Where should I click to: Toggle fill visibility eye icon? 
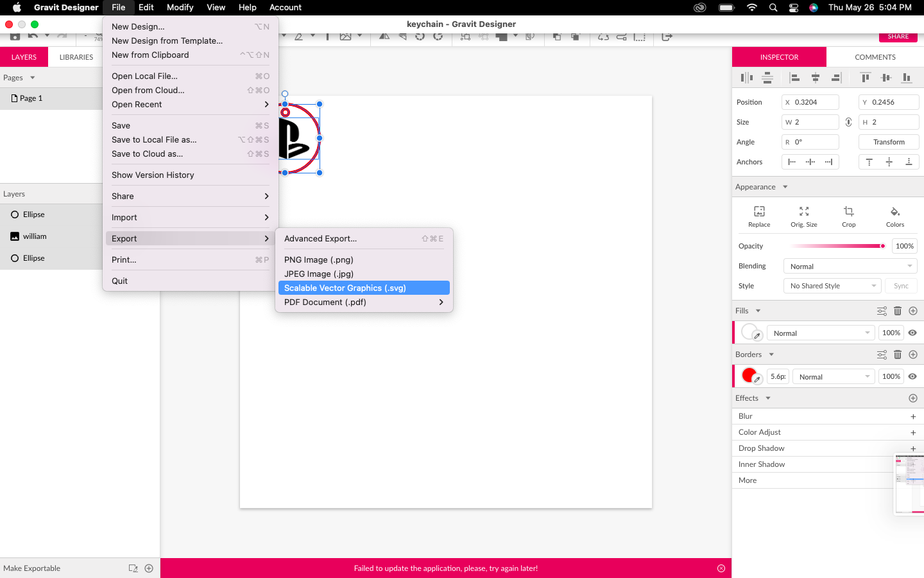pos(912,333)
